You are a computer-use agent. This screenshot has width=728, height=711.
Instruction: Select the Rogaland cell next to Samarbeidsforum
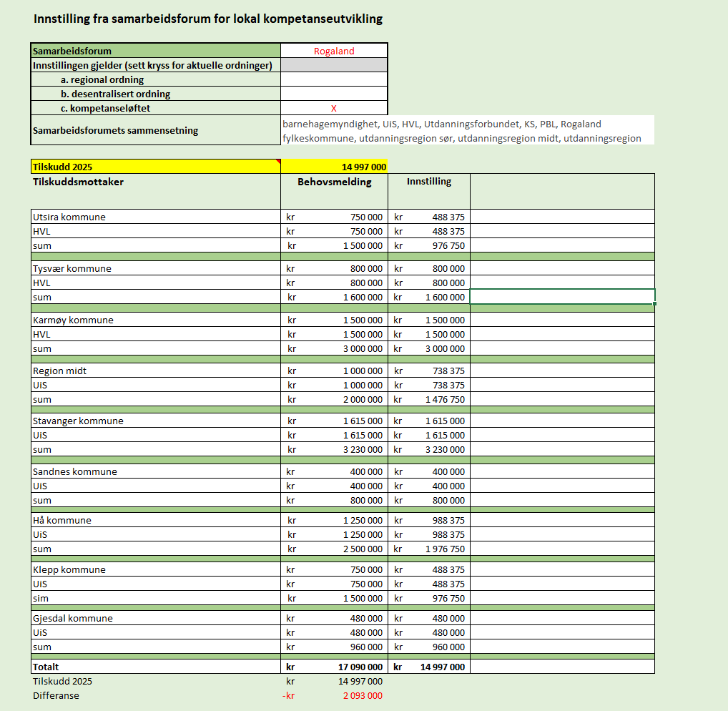pyautogui.click(x=334, y=51)
